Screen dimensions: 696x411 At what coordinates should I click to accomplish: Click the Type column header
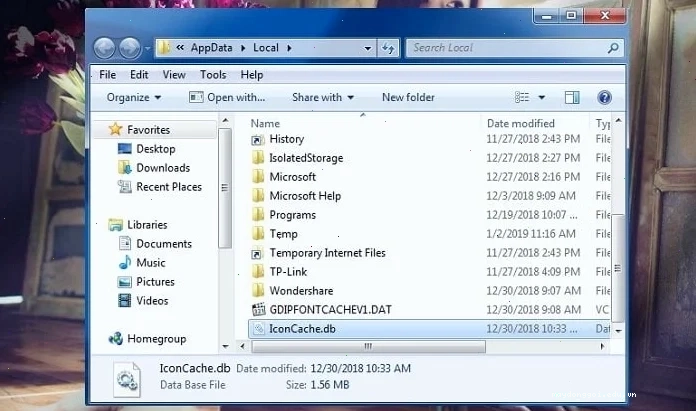click(x=602, y=123)
